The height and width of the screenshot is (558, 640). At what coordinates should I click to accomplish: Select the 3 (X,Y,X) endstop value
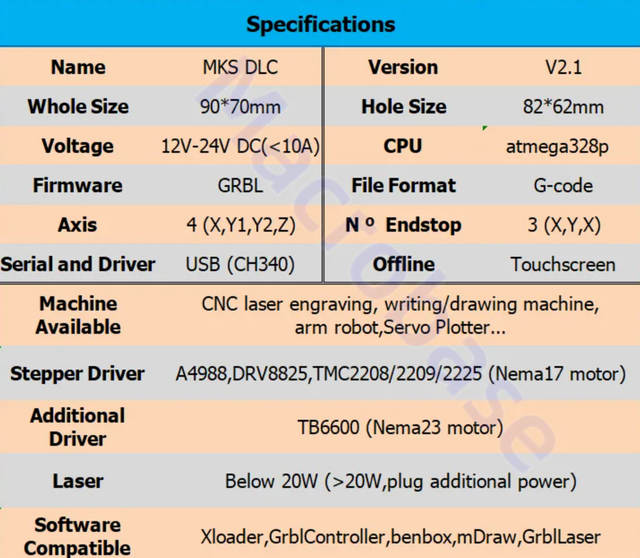click(564, 225)
